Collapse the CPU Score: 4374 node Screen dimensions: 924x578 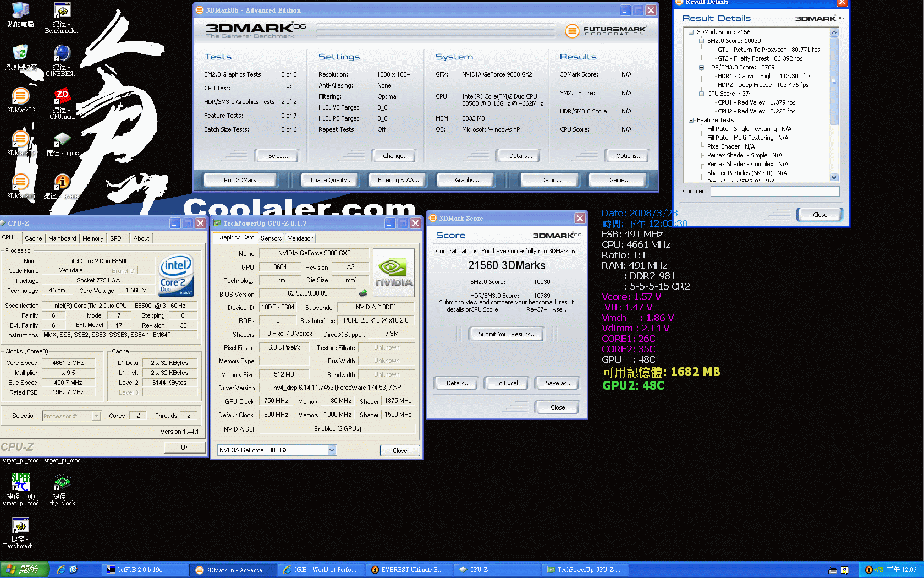coord(701,94)
